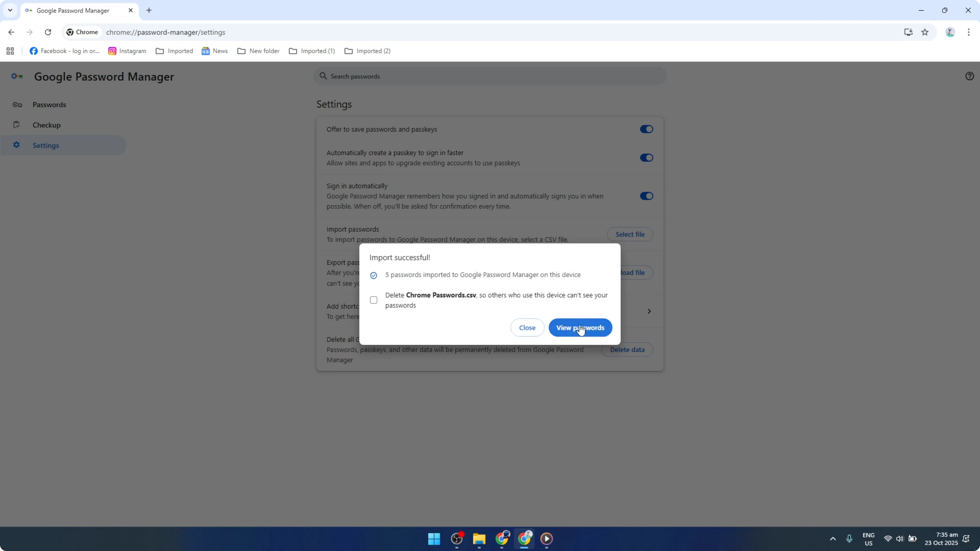Open the tab search dropdown arrow

(x=10, y=10)
